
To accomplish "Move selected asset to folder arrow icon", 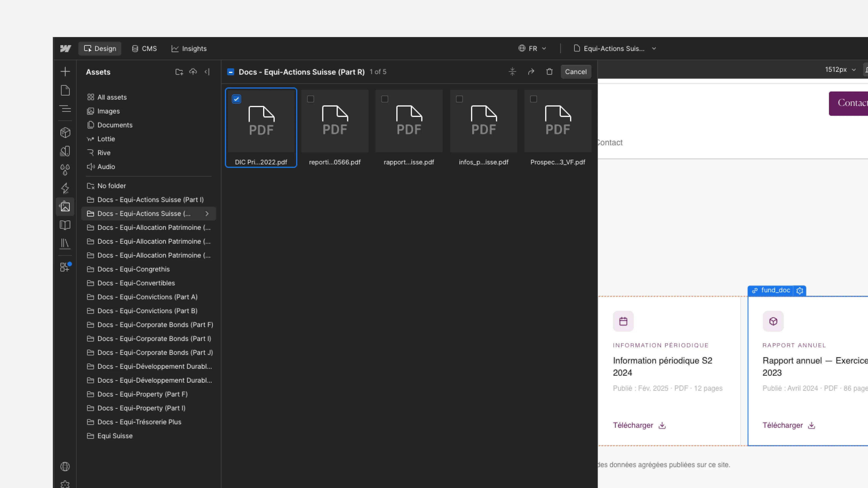I will click(x=531, y=72).
